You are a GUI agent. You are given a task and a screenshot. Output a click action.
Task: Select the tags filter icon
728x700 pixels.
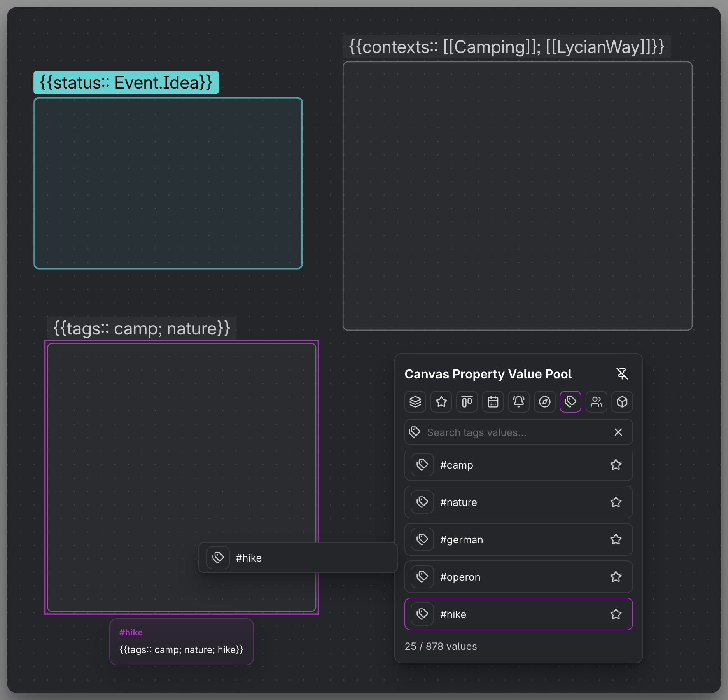tap(570, 402)
